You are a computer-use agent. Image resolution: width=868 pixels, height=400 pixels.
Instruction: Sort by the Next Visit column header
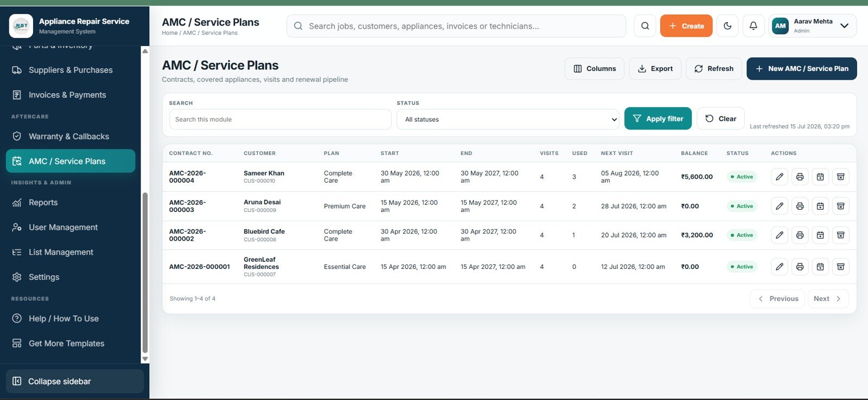[617, 153]
